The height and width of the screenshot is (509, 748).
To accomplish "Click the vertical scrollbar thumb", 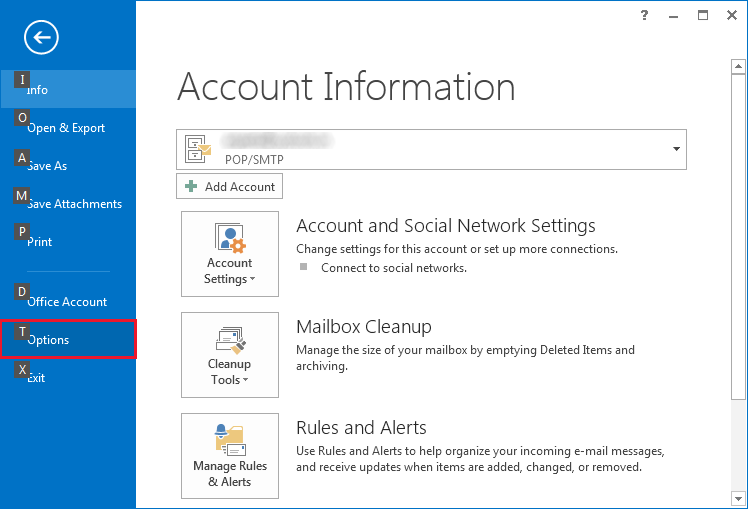I will (x=738, y=237).
